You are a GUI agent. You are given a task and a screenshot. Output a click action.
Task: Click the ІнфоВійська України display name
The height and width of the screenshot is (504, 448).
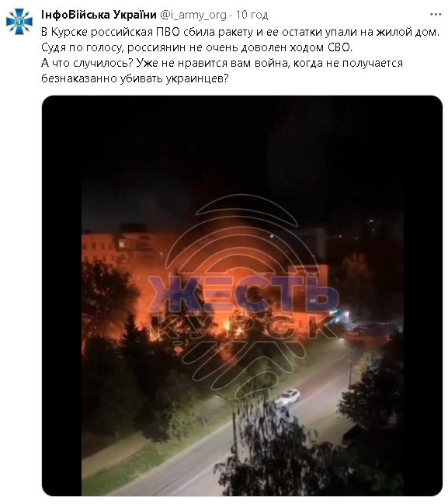[x=99, y=15]
